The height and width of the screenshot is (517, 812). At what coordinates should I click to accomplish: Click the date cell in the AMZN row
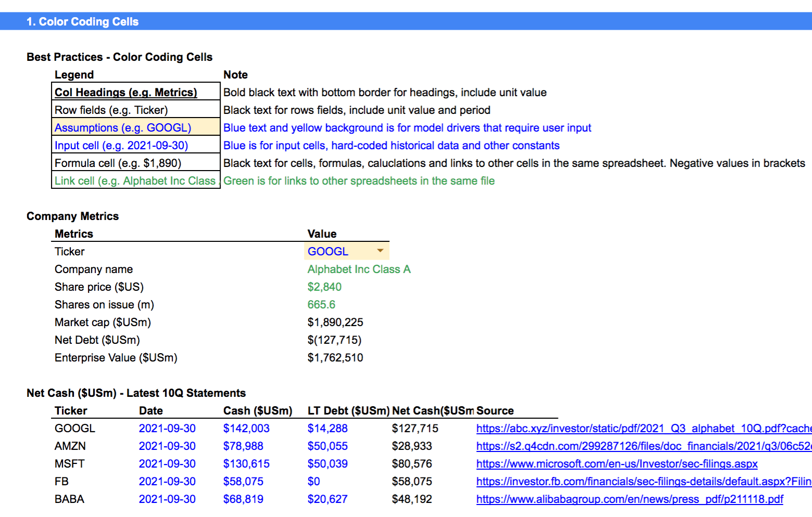(x=167, y=446)
